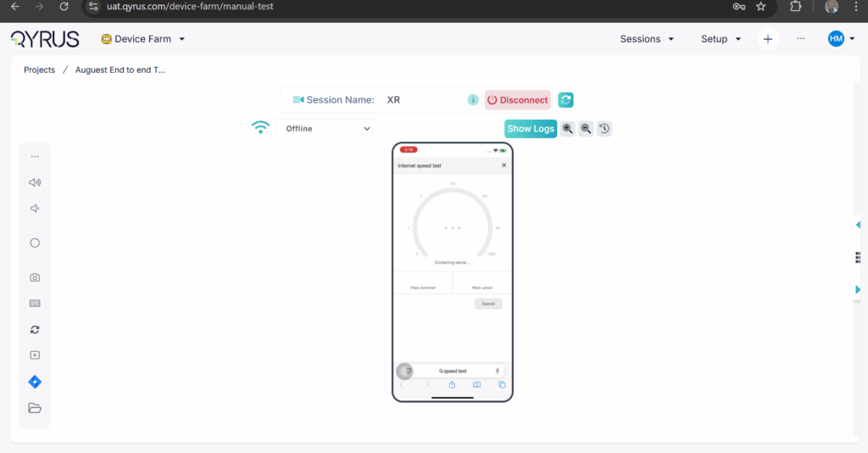Open the folder icon in sidebar
Image resolution: width=868 pixels, height=453 pixels.
point(35,408)
